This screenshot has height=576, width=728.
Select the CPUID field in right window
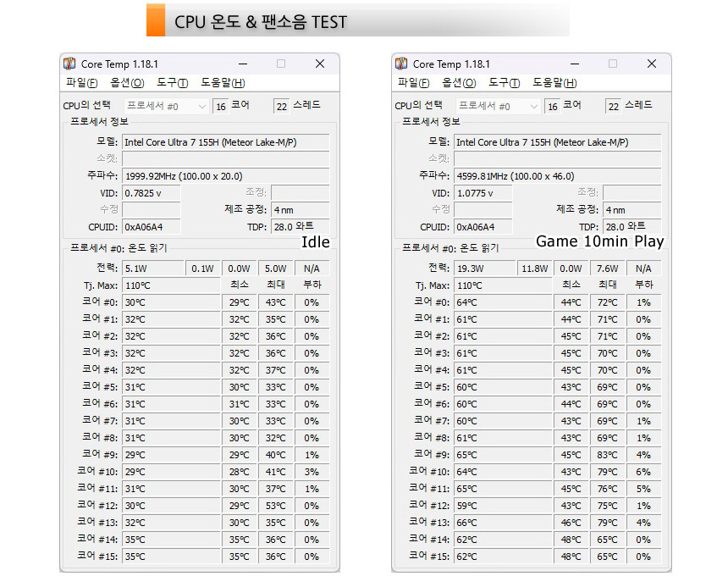(483, 227)
